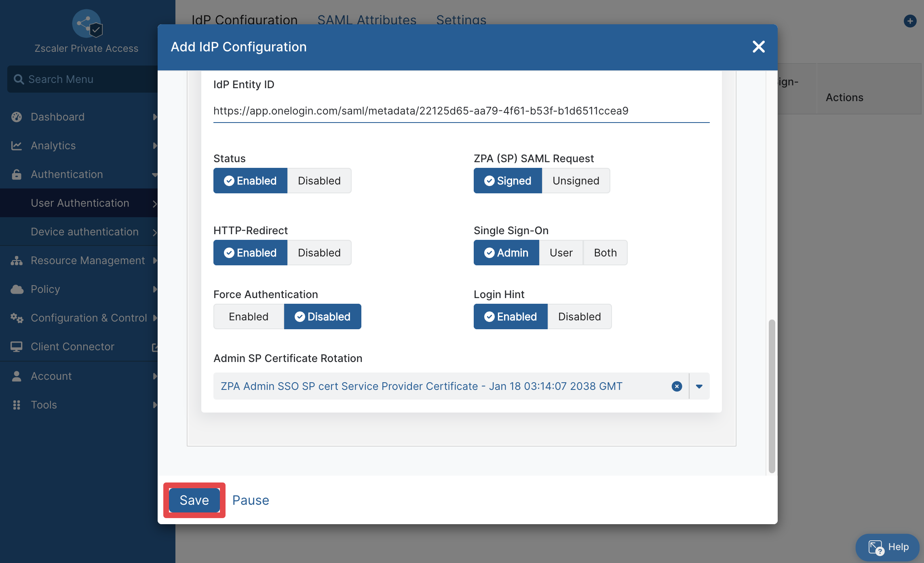Enable HTTP-Redirect
924x563 pixels.
coord(250,253)
